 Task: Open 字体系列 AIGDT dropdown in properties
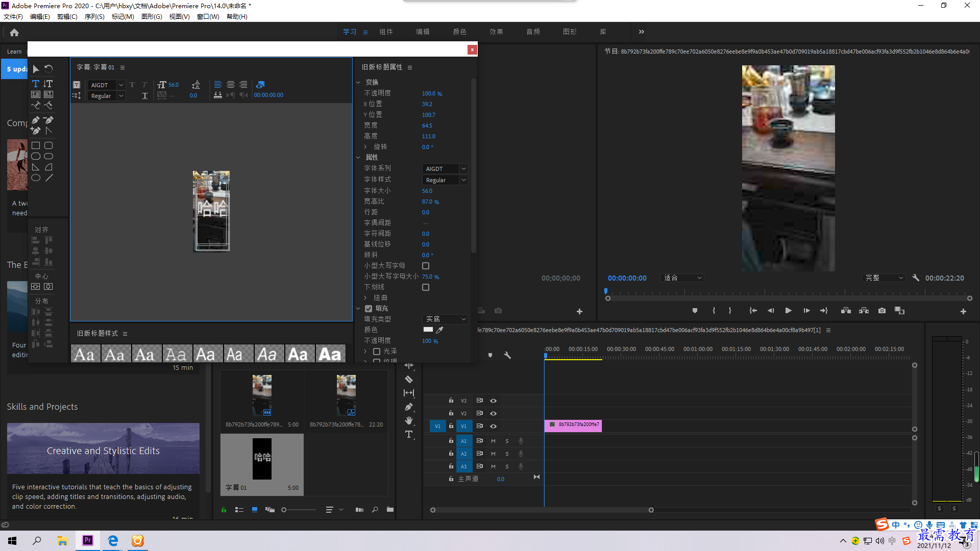point(445,169)
